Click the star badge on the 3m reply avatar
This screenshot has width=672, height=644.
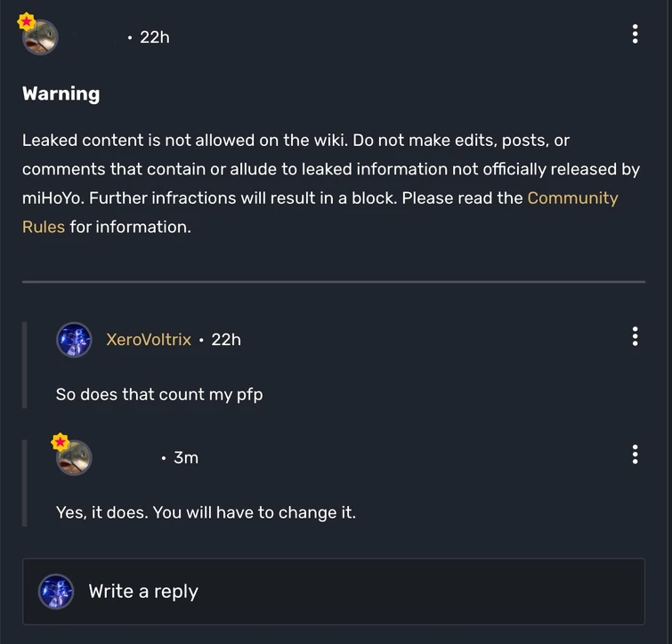[x=60, y=441]
